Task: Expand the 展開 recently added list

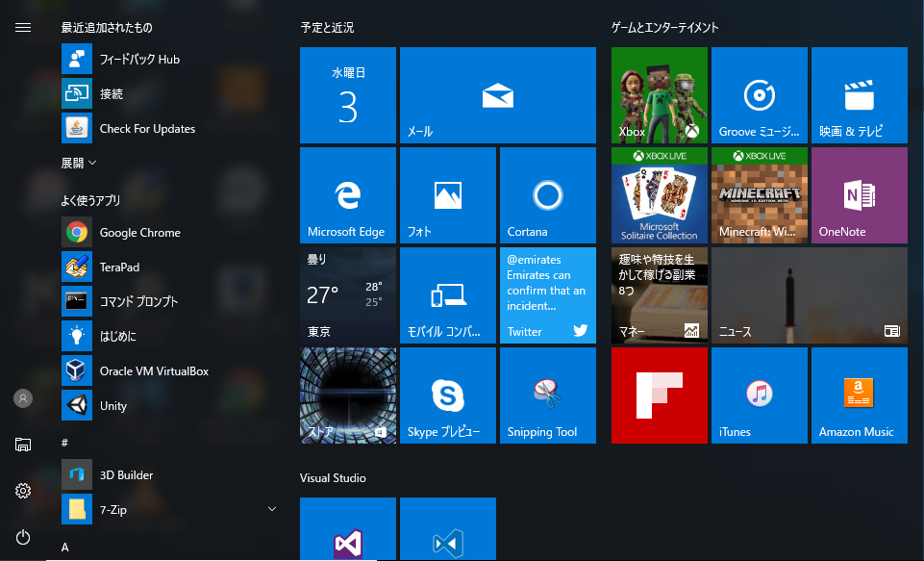Action: click(x=79, y=163)
